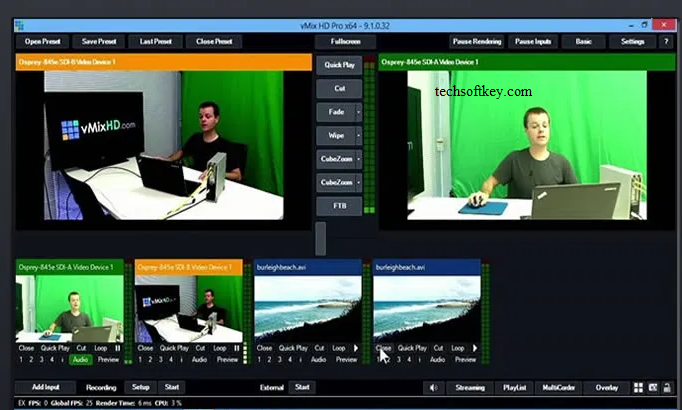Load the Last Preset
Image resolution: width=682 pixels, height=410 pixels.
click(155, 42)
